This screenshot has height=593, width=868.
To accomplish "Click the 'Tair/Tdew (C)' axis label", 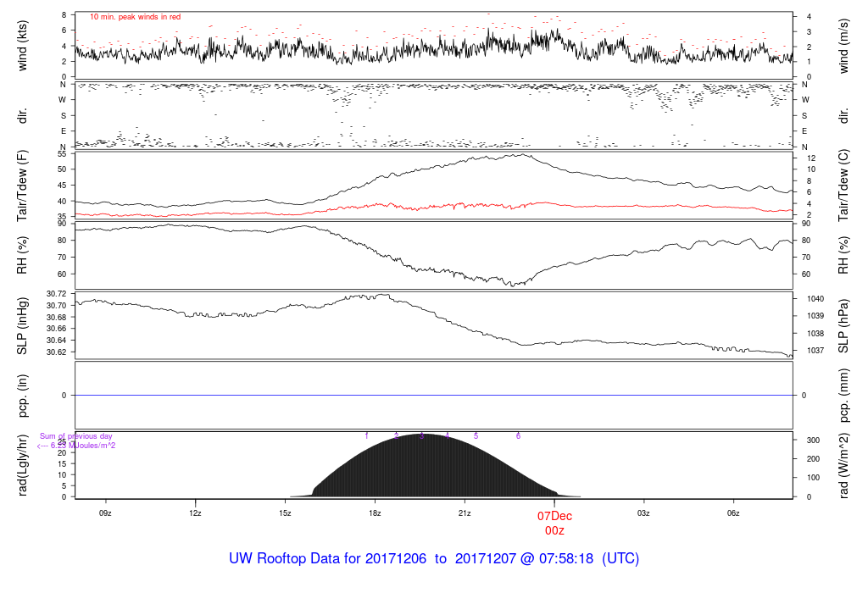I will (x=843, y=186).
